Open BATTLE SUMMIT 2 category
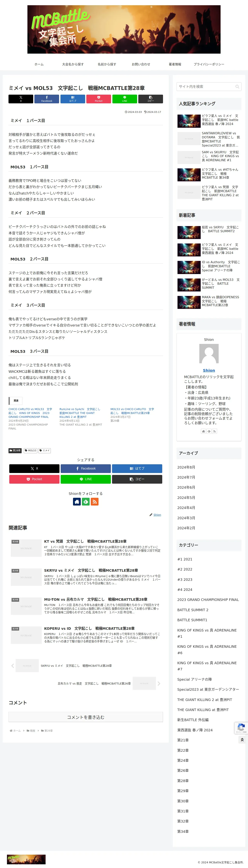 [193, 610]
